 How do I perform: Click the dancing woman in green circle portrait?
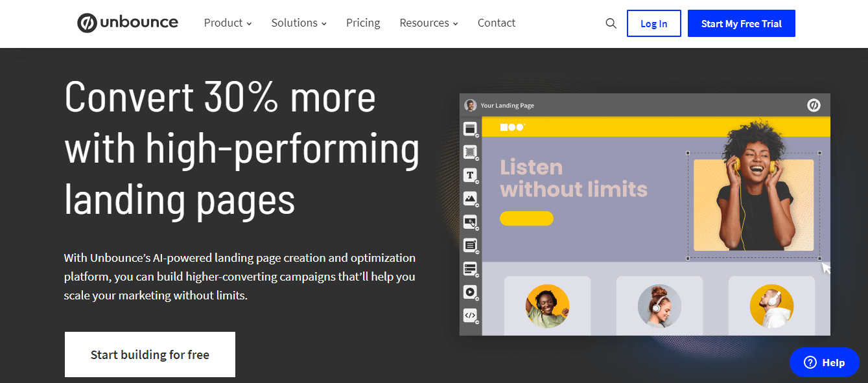click(547, 306)
